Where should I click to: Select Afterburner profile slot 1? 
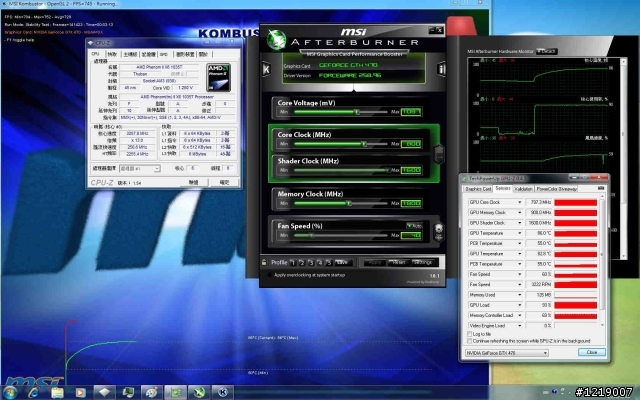click(x=293, y=262)
